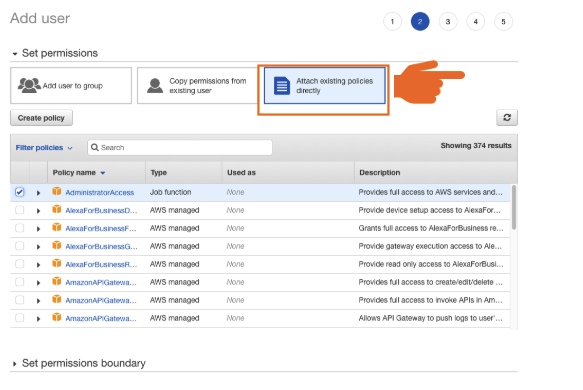Viewport: 583px width, 390px height.
Task: Click 'Grants full access to AlexaForBusiness' description
Action: pos(431,228)
